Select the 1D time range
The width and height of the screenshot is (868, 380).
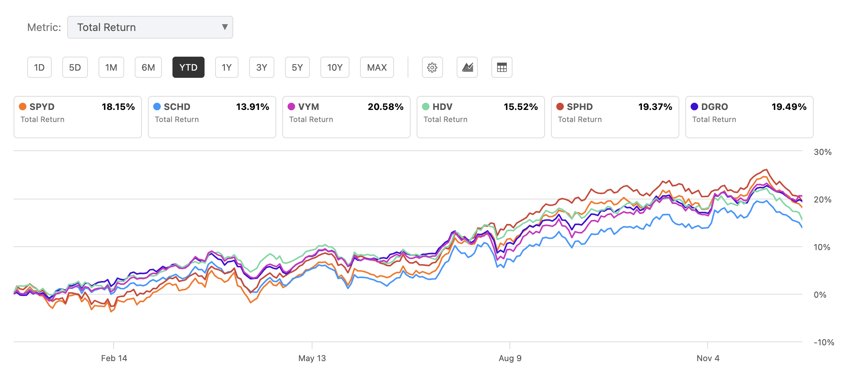pyautogui.click(x=39, y=68)
